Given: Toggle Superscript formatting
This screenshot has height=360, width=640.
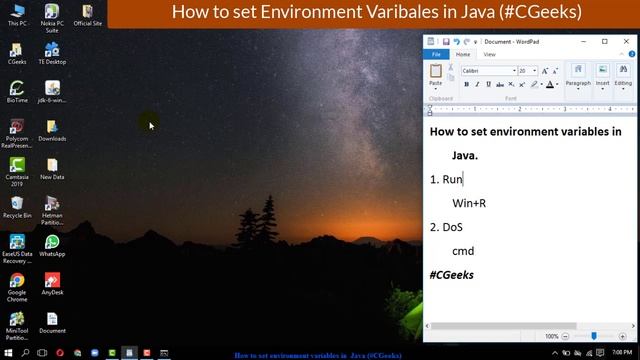Looking at the screenshot, I should [522, 84].
